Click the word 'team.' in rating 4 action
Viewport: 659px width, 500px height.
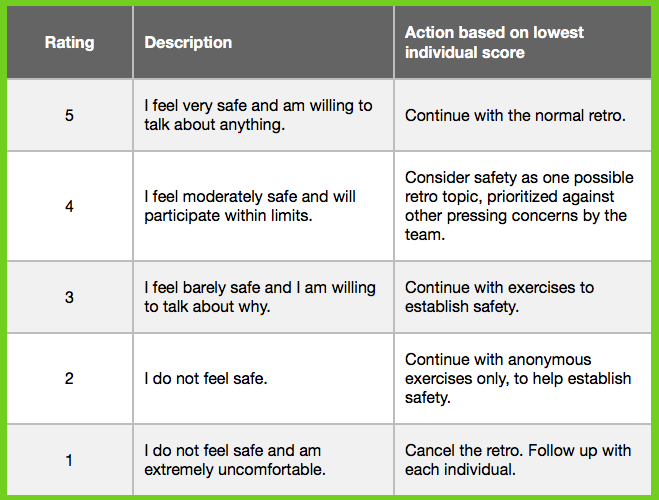point(425,234)
